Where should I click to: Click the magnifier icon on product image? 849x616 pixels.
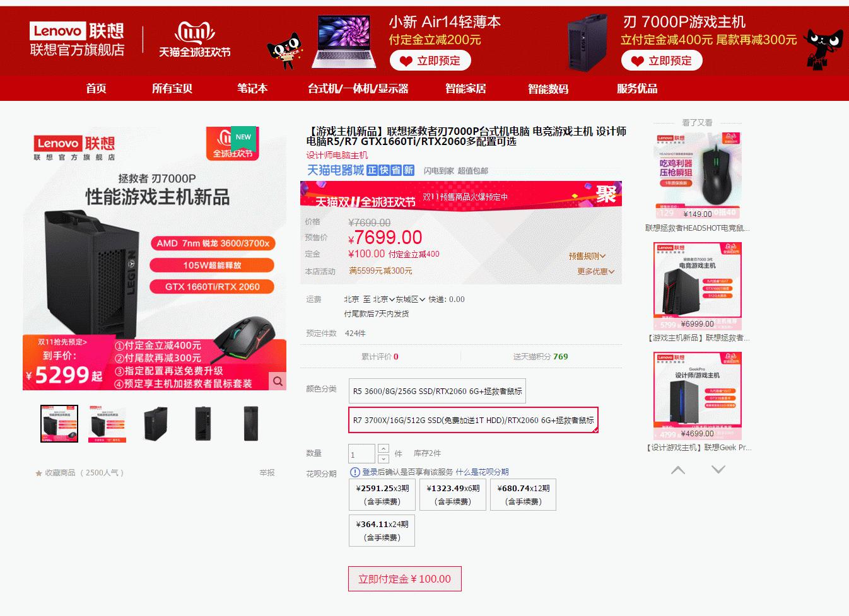coord(278,381)
